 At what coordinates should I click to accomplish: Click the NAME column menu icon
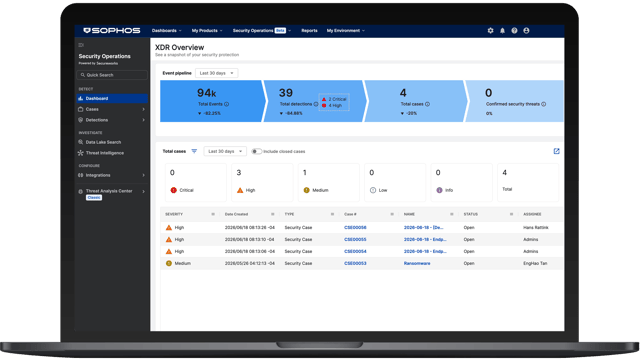pos(451,214)
